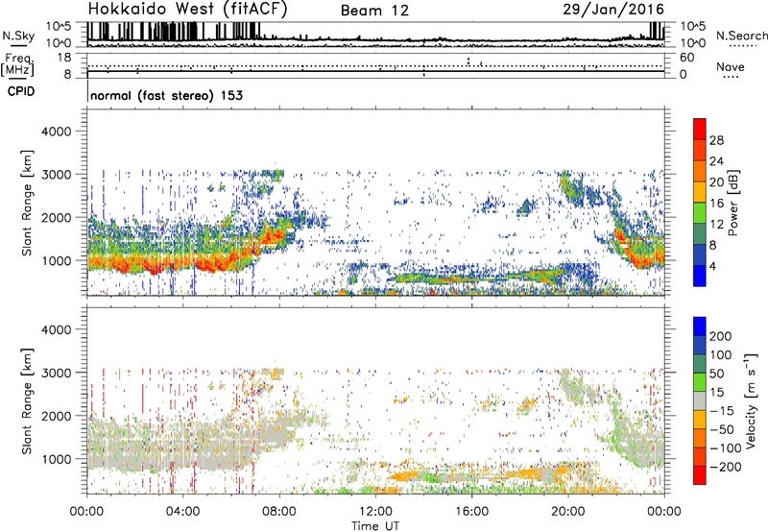This screenshot has width=768, height=532.
Task: Select the 12:00 time tick label
Action: (375, 512)
